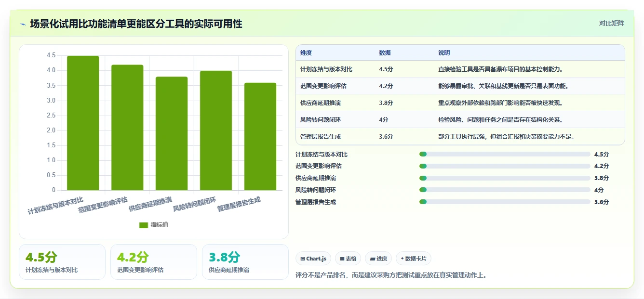Click progress bar for 风险转问题闭环

point(505,190)
